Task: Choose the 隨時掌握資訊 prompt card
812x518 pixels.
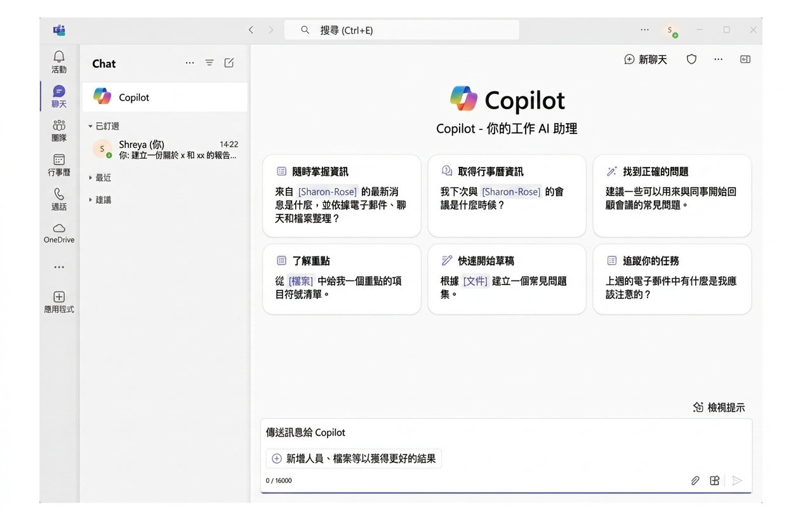Action: coord(342,196)
